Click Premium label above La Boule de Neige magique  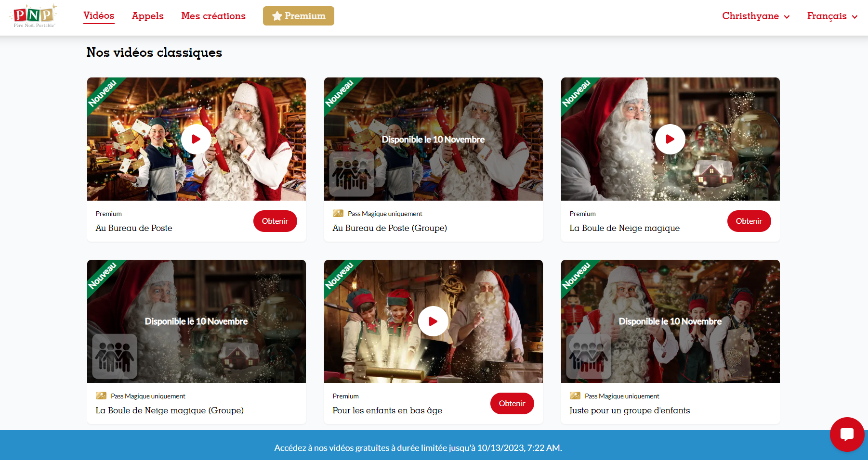coord(583,214)
